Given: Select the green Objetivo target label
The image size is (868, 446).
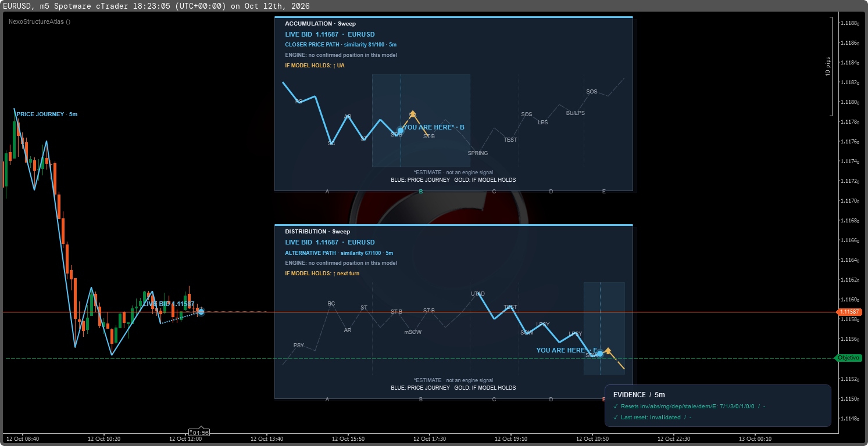Looking at the screenshot, I should pos(849,358).
